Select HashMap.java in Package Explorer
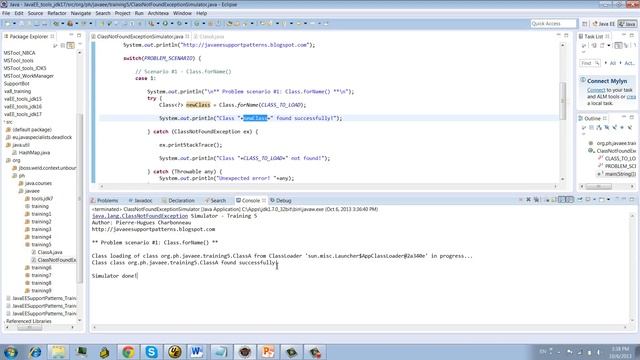 point(31,153)
